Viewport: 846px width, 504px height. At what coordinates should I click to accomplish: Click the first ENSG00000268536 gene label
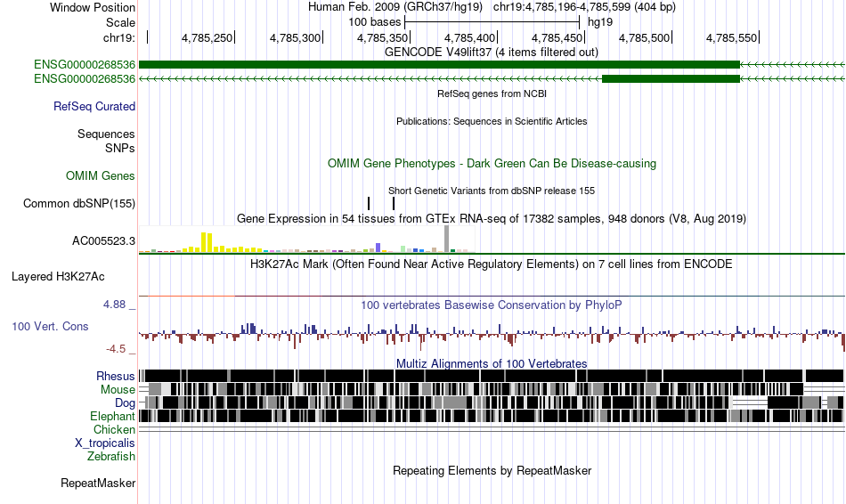click(85, 65)
